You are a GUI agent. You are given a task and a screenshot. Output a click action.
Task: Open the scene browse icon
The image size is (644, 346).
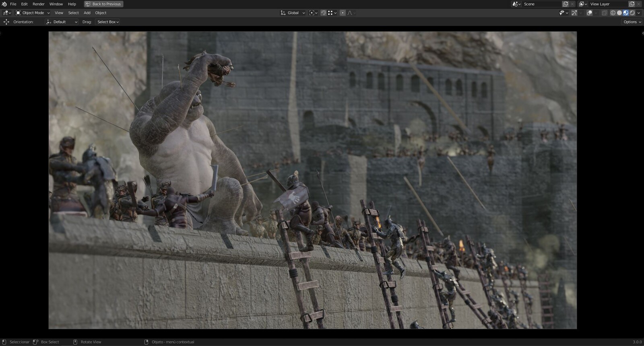point(516,4)
